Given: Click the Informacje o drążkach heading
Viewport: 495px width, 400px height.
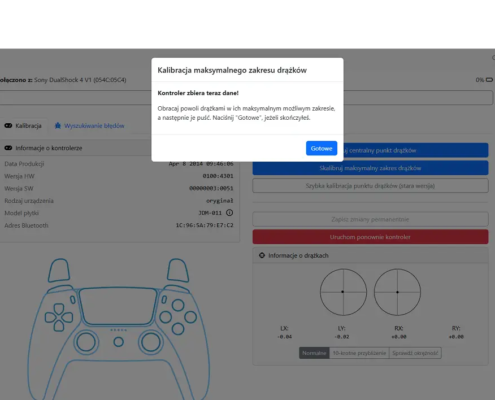Looking at the screenshot, I should click(298, 255).
